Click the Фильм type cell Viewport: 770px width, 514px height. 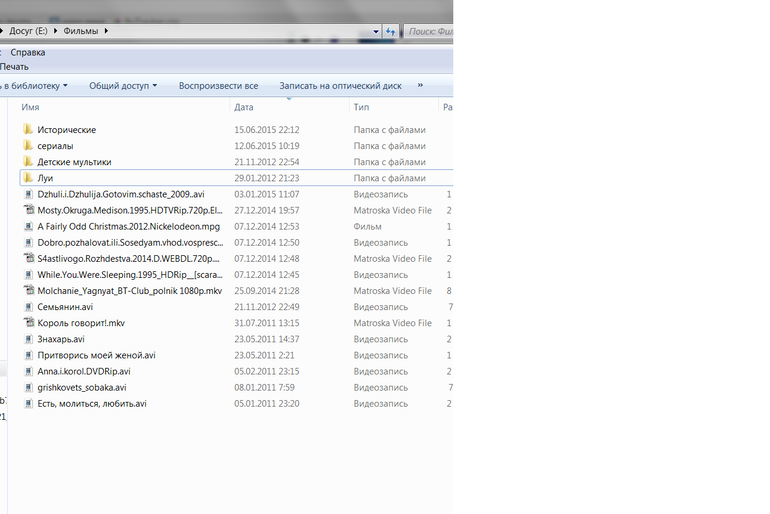367,226
